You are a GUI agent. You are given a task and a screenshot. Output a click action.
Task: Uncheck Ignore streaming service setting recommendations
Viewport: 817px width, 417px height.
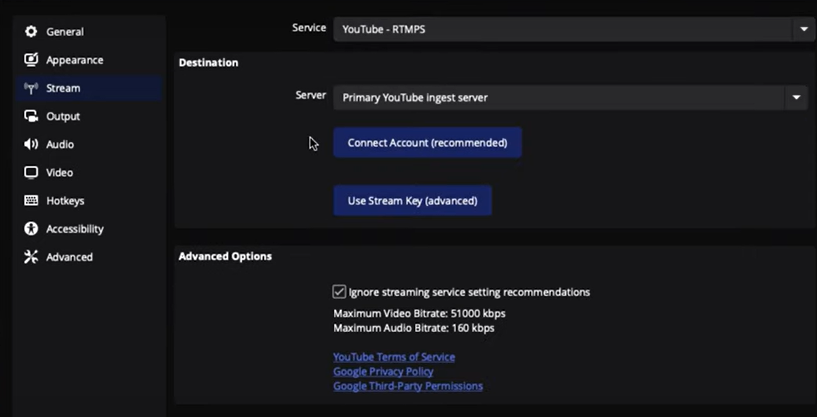coord(339,292)
